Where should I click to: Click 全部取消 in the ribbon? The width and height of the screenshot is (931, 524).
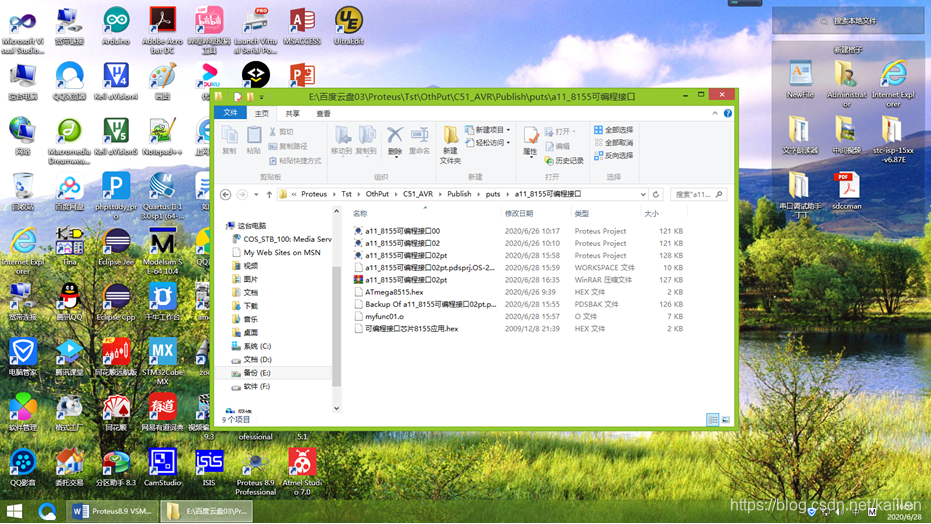point(613,142)
